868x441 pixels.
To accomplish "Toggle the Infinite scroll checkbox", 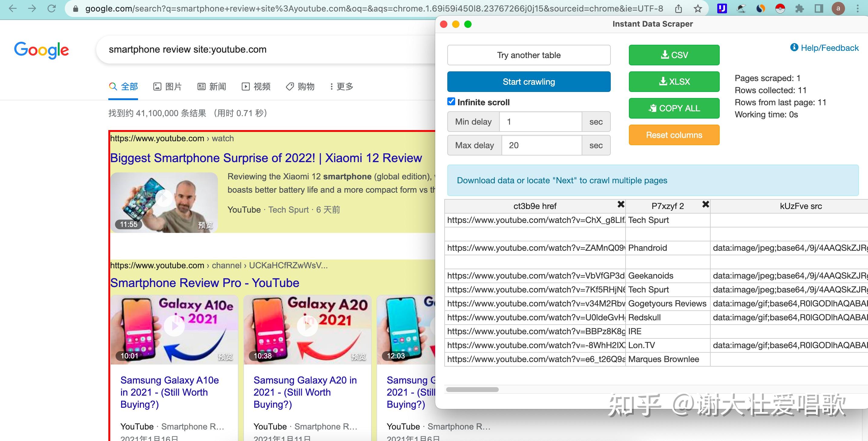I will click(x=451, y=102).
